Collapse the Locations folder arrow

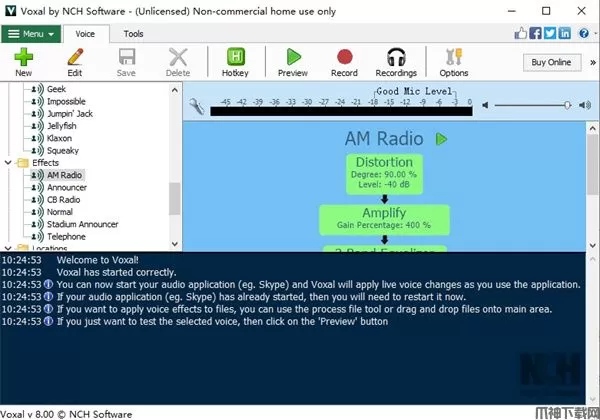(x=8, y=248)
